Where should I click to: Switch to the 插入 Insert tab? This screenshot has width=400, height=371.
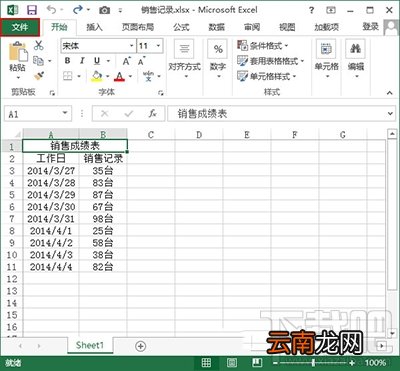(94, 27)
